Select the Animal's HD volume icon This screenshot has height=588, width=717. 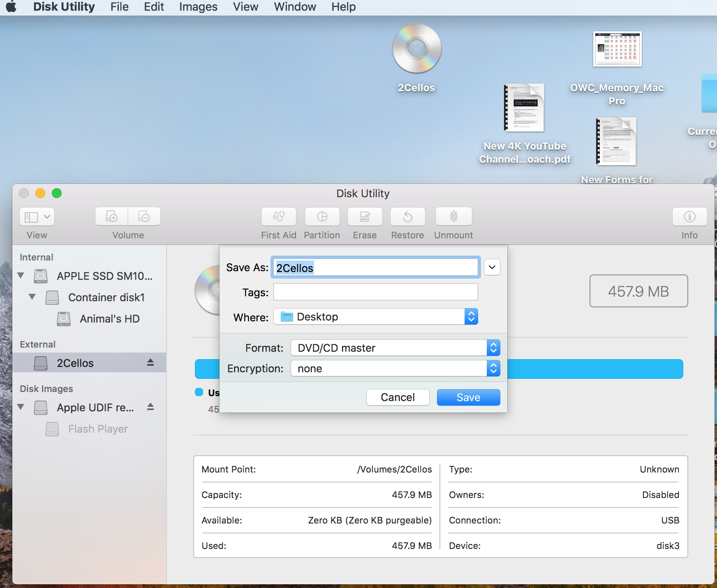[x=64, y=319]
